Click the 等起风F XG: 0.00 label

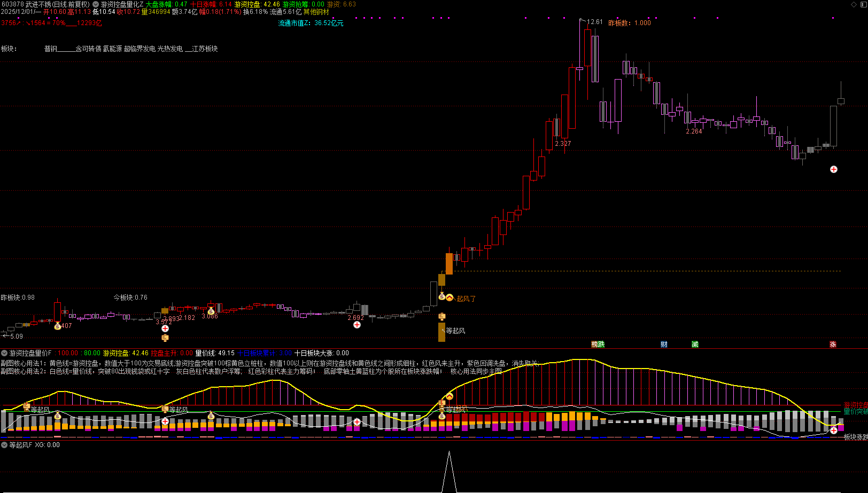click(34, 445)
